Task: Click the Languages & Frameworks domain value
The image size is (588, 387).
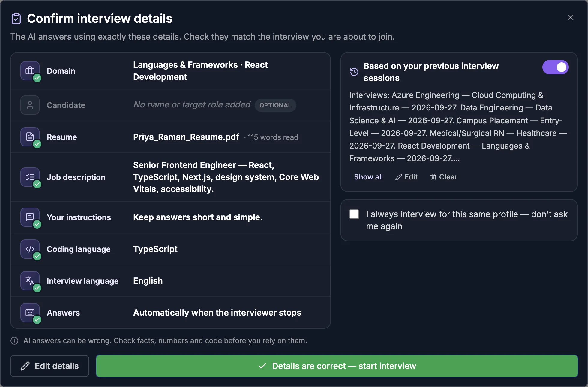Action: click(200, 71)
